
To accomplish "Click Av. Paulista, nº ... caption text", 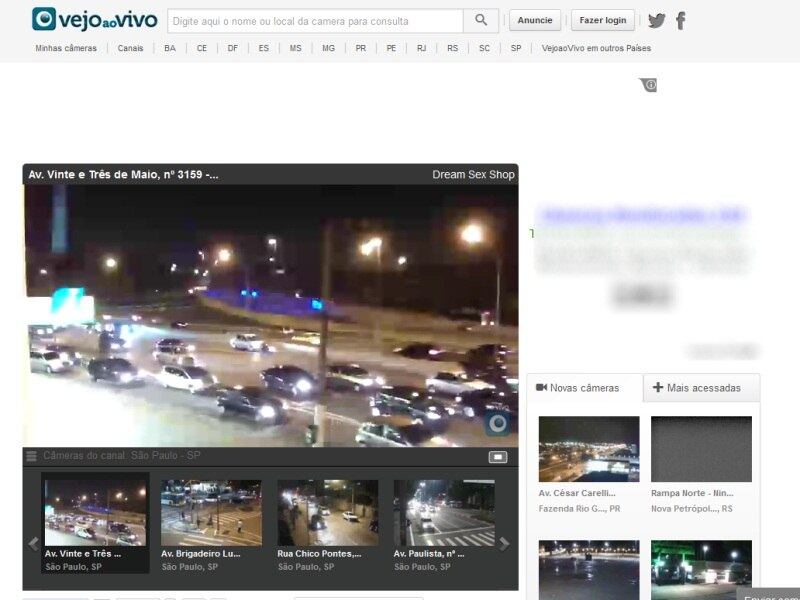I will [x=429, y=554].
